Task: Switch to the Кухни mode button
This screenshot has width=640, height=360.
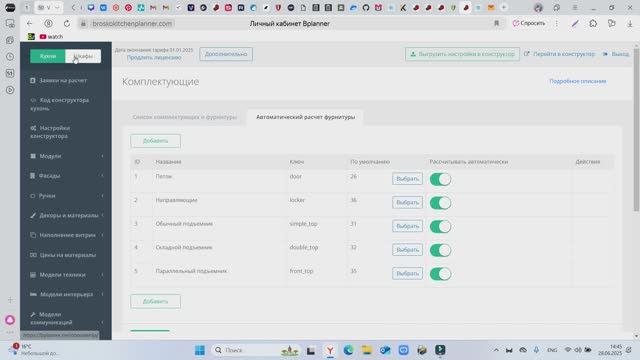Action: [x=48, y=56]
